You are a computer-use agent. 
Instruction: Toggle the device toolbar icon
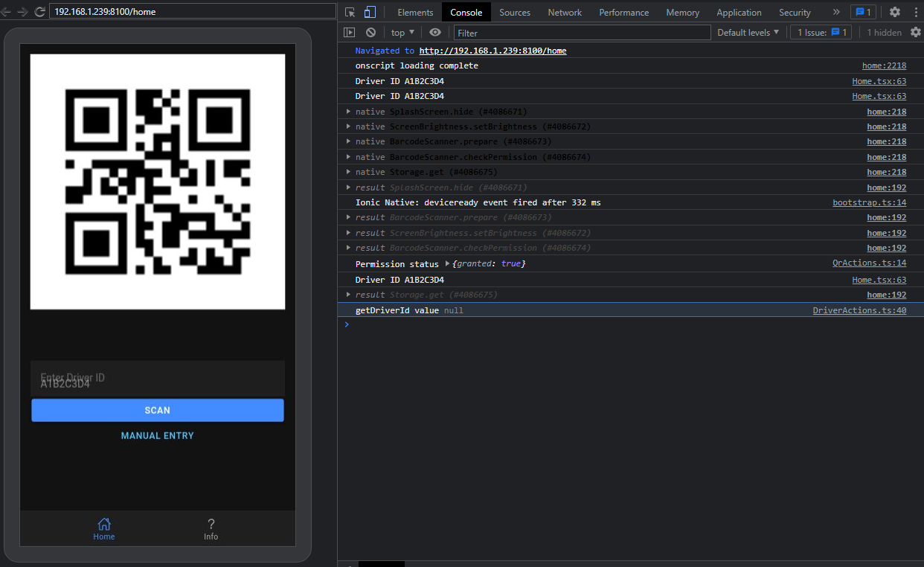pyautogui.click(x=370, y=12)
